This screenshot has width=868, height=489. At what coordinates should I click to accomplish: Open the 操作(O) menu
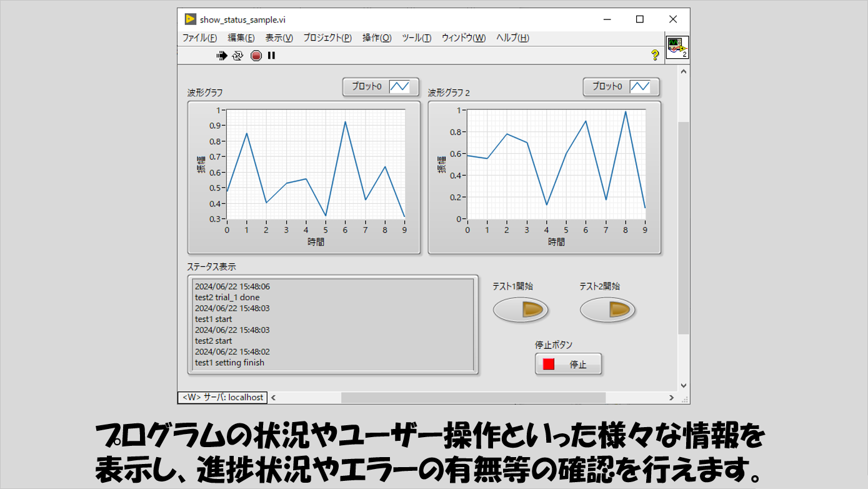(377, 38)
